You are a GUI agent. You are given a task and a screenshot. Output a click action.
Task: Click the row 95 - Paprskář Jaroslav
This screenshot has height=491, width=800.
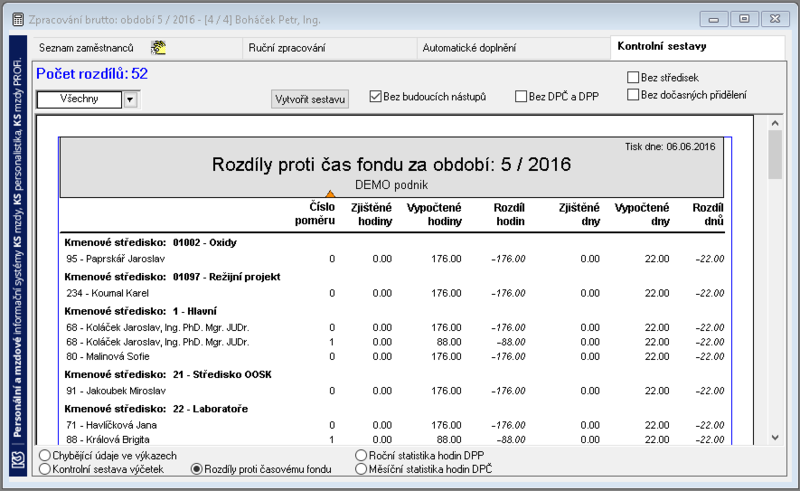pyautogui.click(x=394, y=259)
